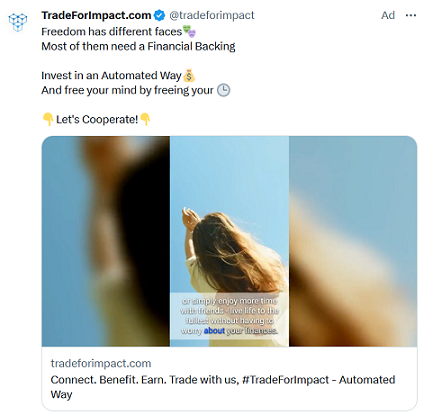Open the TradeForImpact cube logo avatar

point(18,22)
